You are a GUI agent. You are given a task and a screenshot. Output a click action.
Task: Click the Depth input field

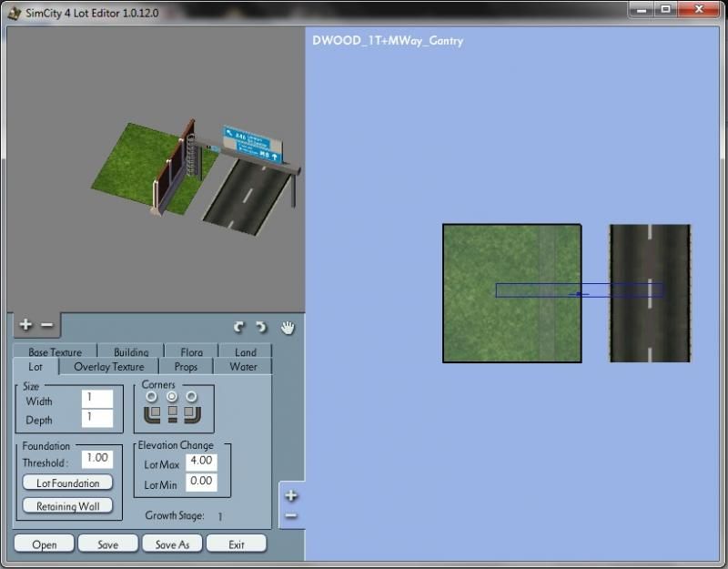coord(97,418)
